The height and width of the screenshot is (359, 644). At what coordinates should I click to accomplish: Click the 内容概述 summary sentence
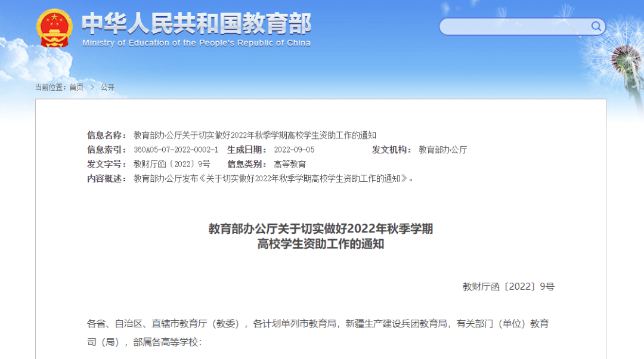(x=274, y=178)
